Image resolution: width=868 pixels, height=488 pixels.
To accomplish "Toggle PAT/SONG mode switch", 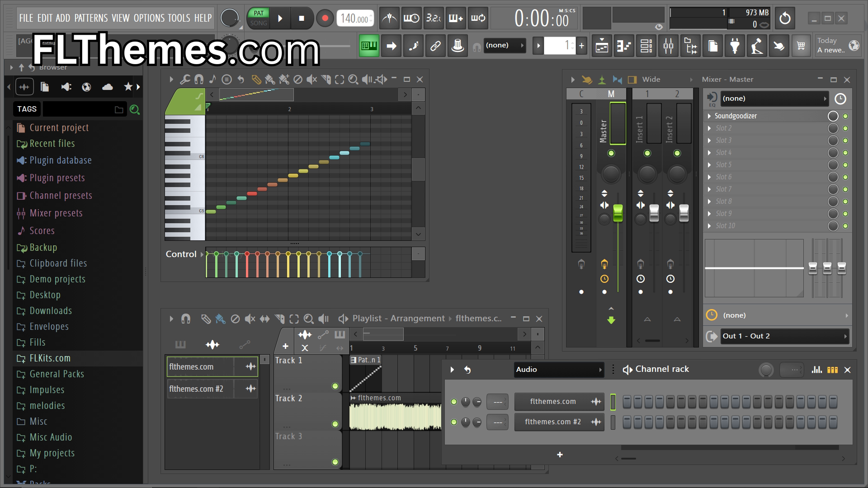I will 259,18.
